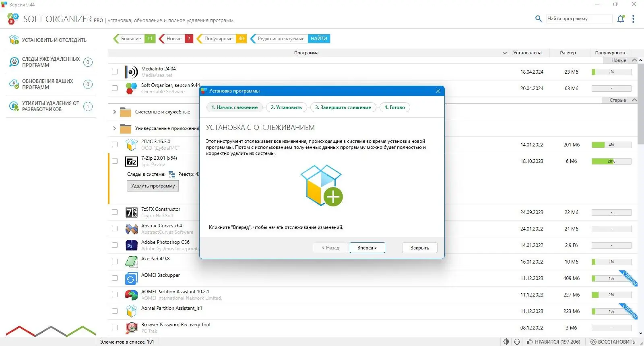This screenshot has height=346, width=644.
Task: Click the Adobe Photoshop CS6 icon
Action: 131,245
